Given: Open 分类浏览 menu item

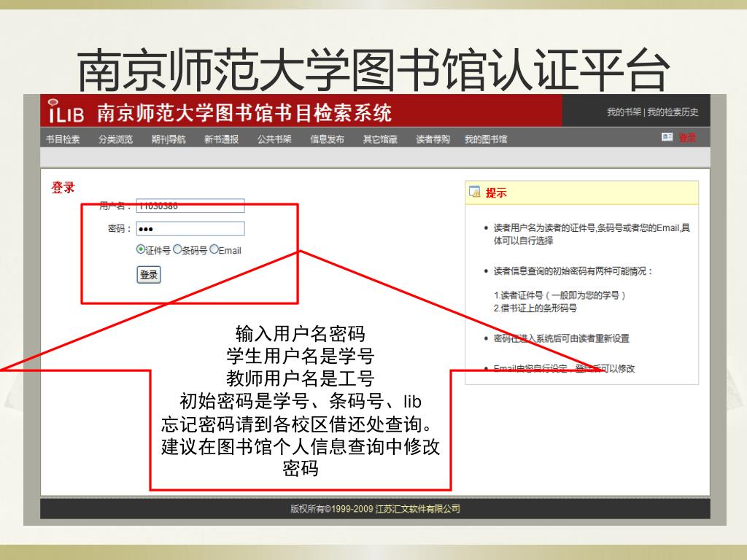Looking at the screenshot, I should pyautogui.click(x=115, y=139).
